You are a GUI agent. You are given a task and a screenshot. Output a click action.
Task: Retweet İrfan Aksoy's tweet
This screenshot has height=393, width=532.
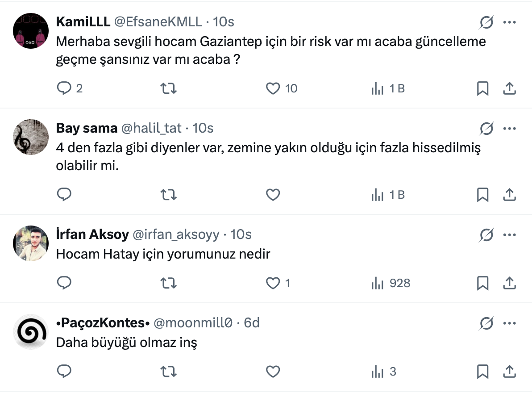(168, 283)
